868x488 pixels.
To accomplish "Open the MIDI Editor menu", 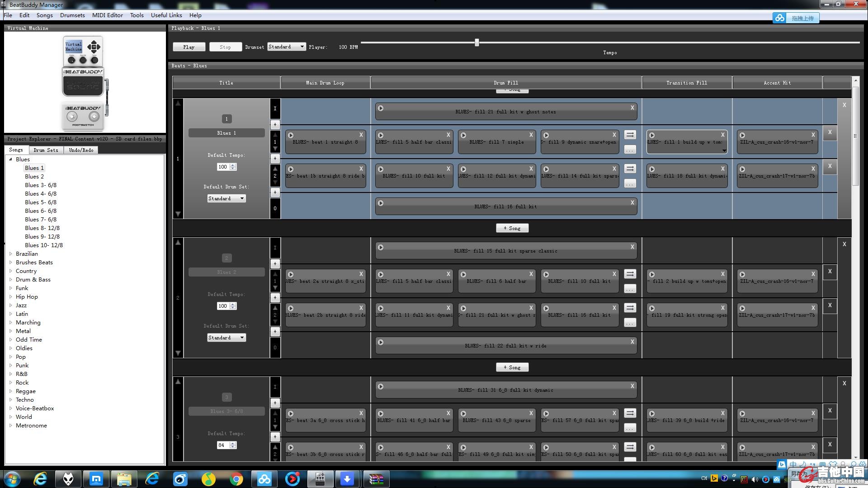I will pyautogui.click(x=107, y=15).
